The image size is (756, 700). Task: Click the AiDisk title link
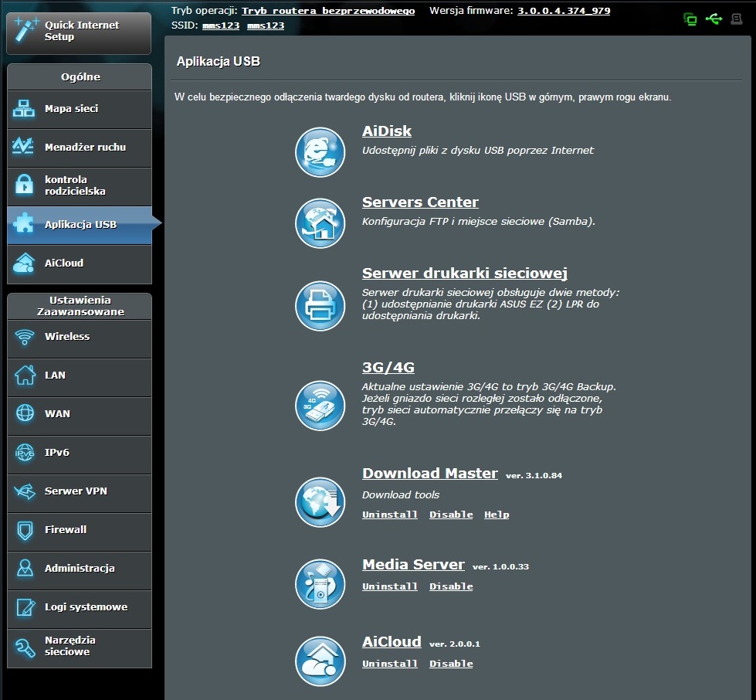pos(387,131)
